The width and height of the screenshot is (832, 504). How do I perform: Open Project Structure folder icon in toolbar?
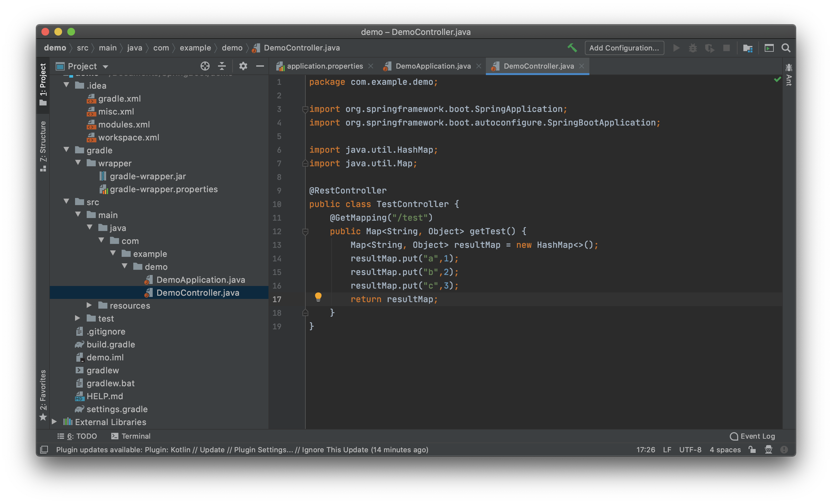748,48
